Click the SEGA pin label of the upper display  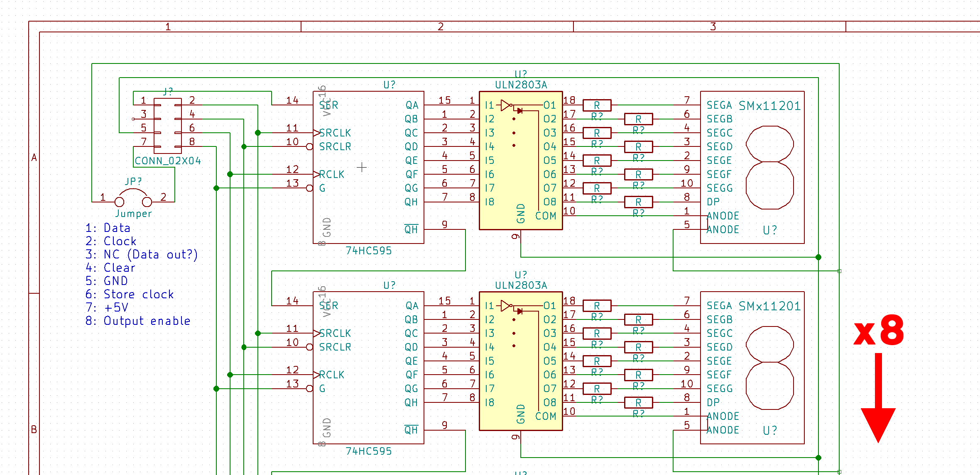(x=719, y=105)
